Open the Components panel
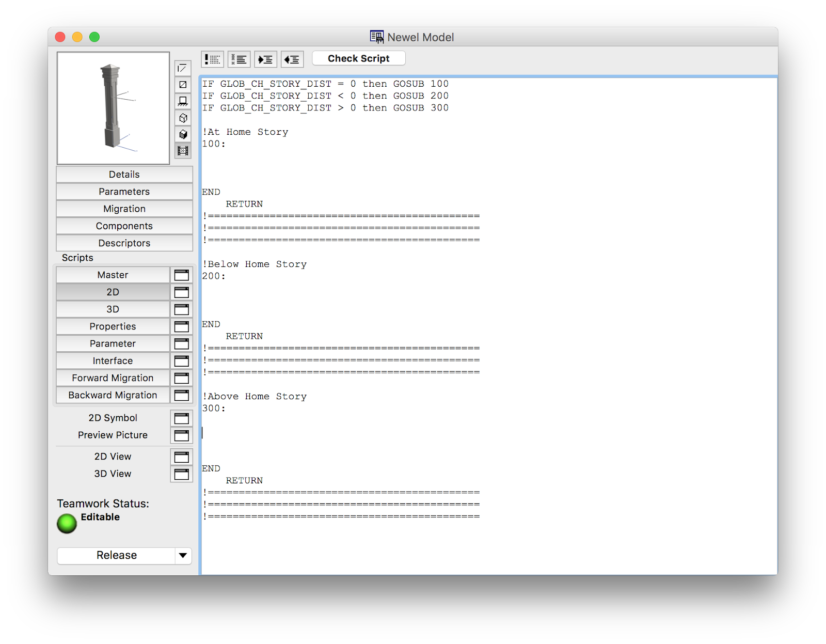 click(124, 226)
